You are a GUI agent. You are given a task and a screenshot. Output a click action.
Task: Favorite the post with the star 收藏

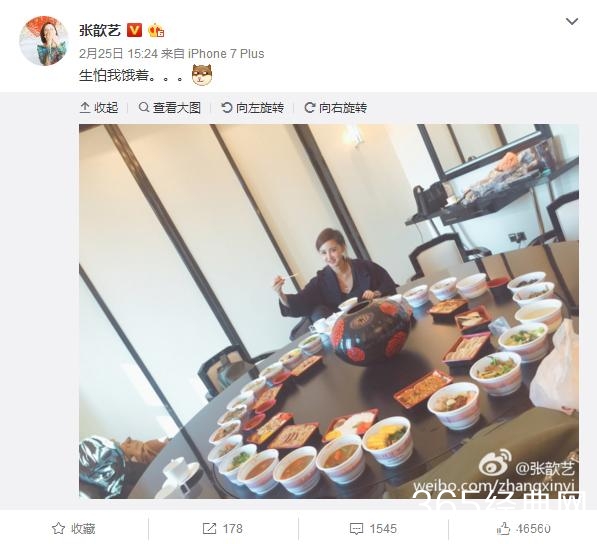coord(73,528)
